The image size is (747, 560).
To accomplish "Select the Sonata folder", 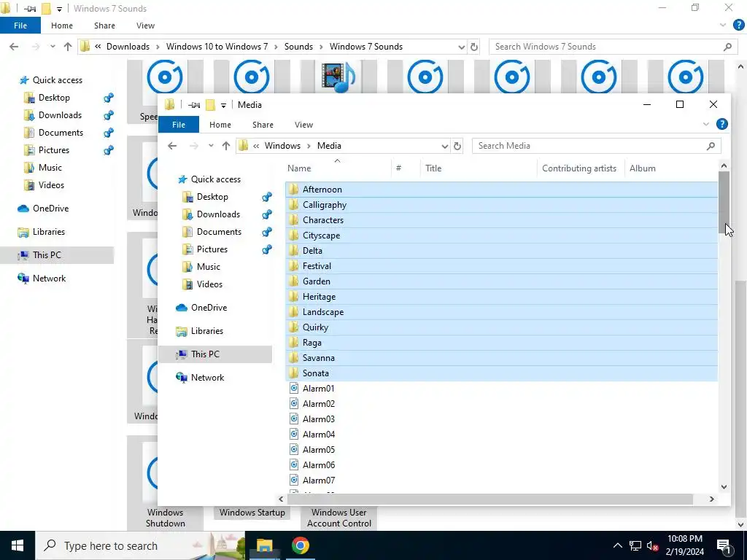I will (x=501, y=373).
